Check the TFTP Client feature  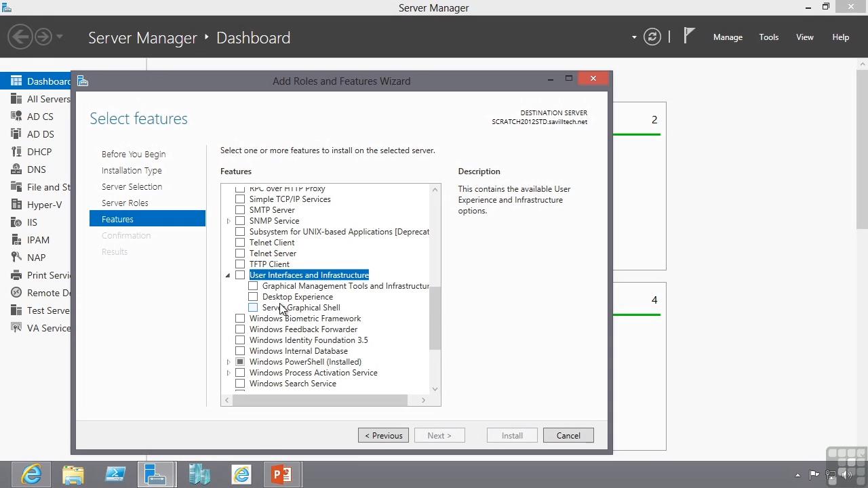coord(240,264)
